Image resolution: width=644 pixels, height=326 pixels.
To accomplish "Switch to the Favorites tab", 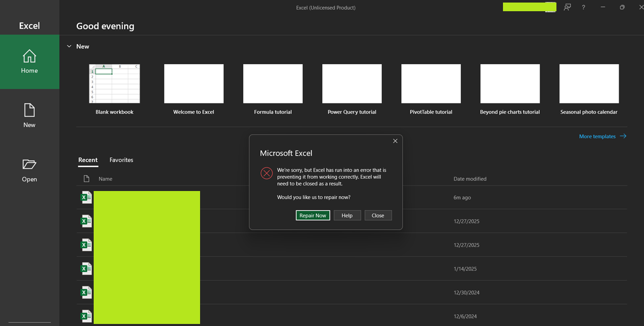I will click(x=121, y=160).
